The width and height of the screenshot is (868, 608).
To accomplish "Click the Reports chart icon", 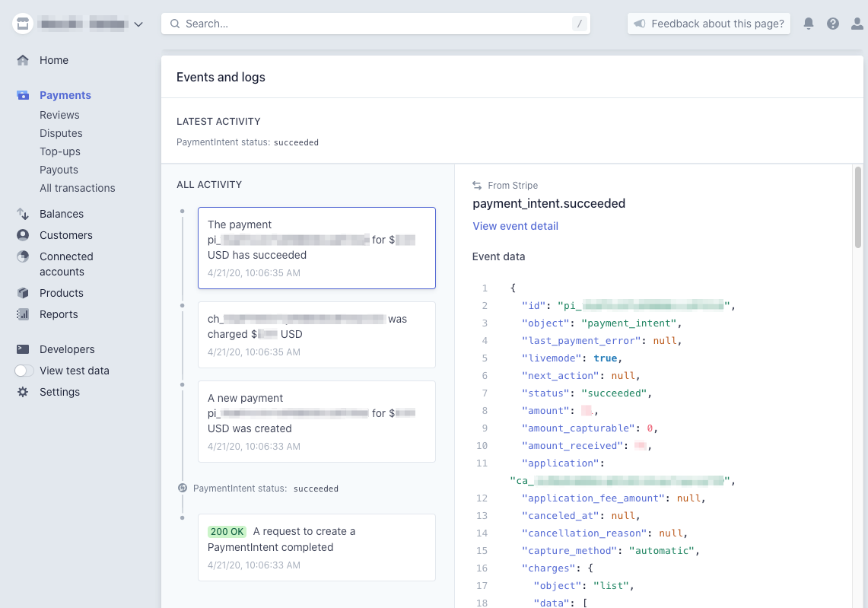I will tap(23, 314).
